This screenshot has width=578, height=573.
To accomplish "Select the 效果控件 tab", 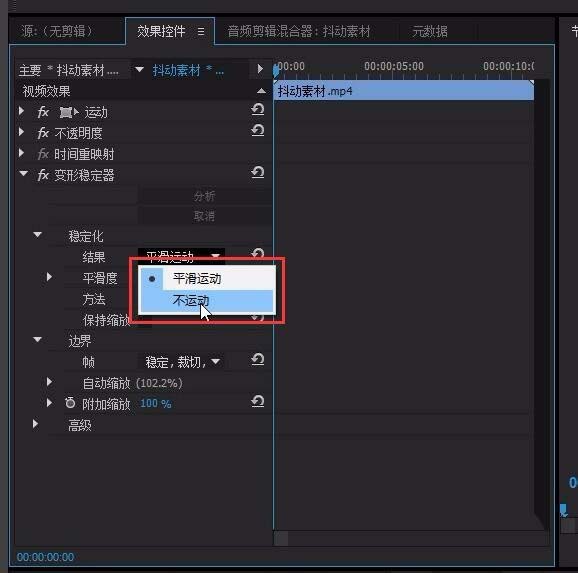I will pyautogui.click(x=161, y=31).
